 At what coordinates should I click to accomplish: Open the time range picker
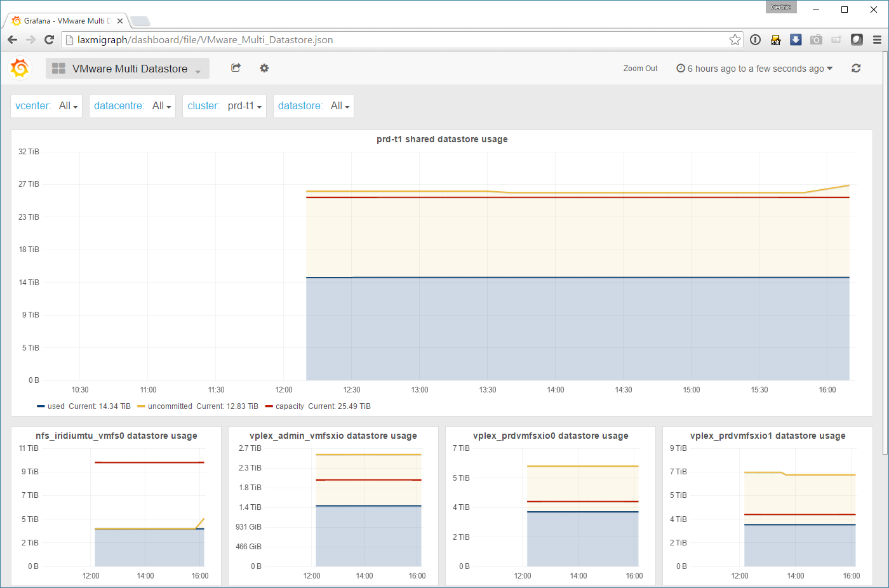coord(754,69)
